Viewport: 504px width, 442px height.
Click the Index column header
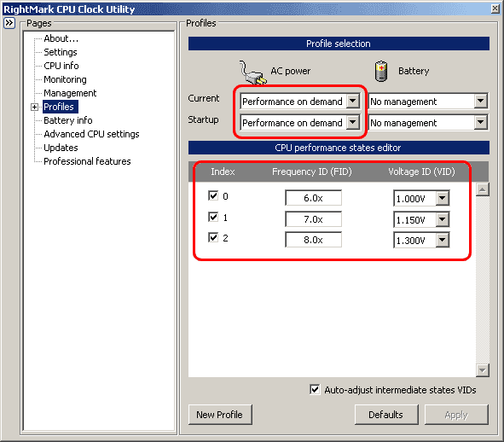(223, 172)
